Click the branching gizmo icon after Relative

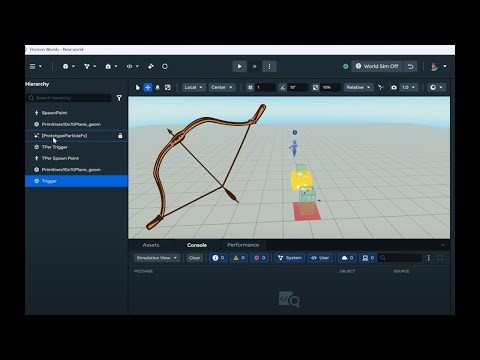(x=381, y=87)
